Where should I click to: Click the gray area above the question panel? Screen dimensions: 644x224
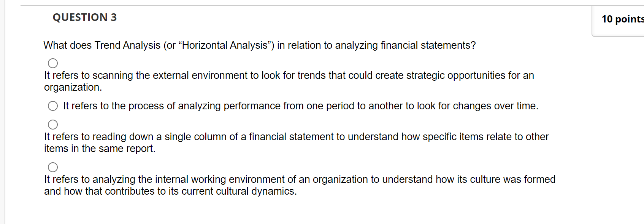[x=304, y=2]
